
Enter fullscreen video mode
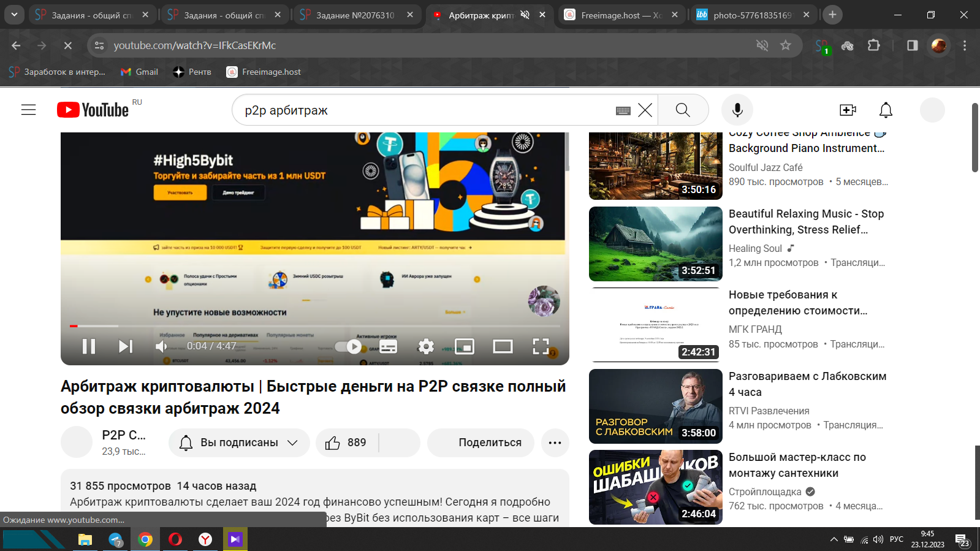pos(541,347)
